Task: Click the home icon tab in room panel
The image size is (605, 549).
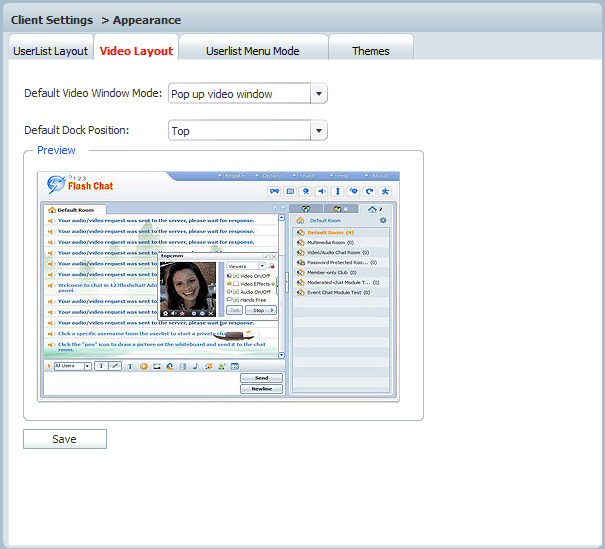Action: pyautogui.click(x=374, y=208)
